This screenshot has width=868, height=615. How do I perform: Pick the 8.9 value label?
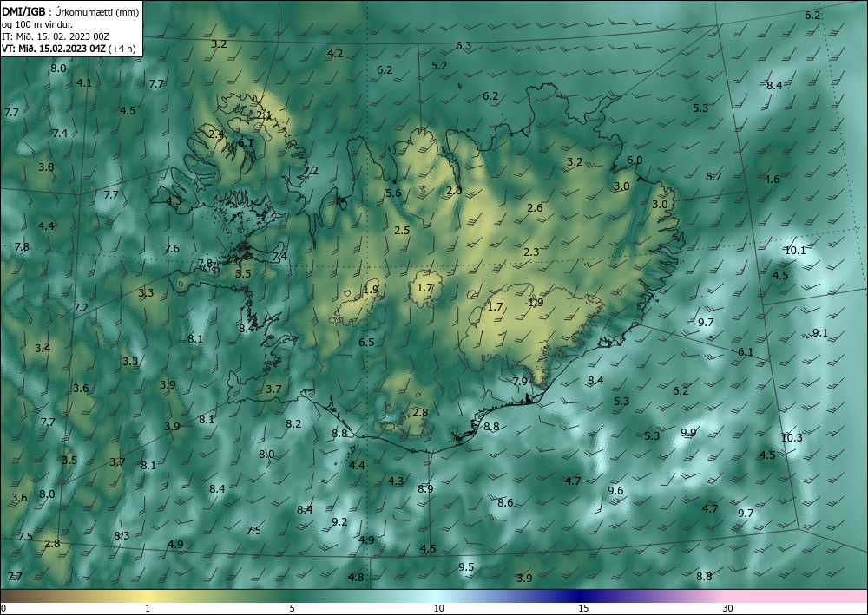(425, 489)
